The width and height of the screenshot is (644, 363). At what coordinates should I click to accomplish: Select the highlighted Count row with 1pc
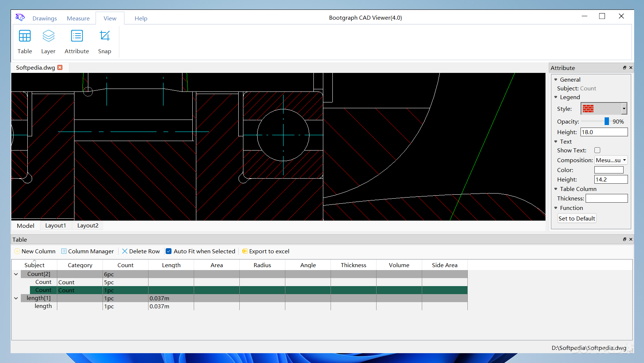[x=248, y=290]
